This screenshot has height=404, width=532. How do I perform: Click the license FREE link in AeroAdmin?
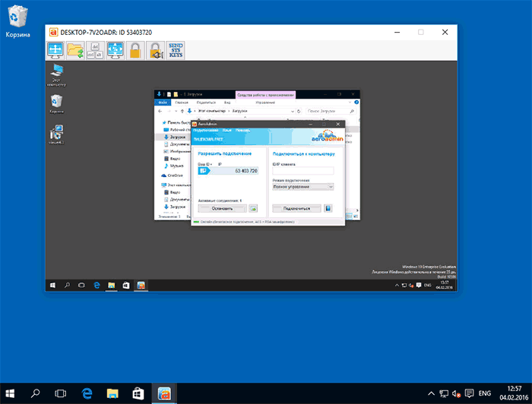point(208,139)
